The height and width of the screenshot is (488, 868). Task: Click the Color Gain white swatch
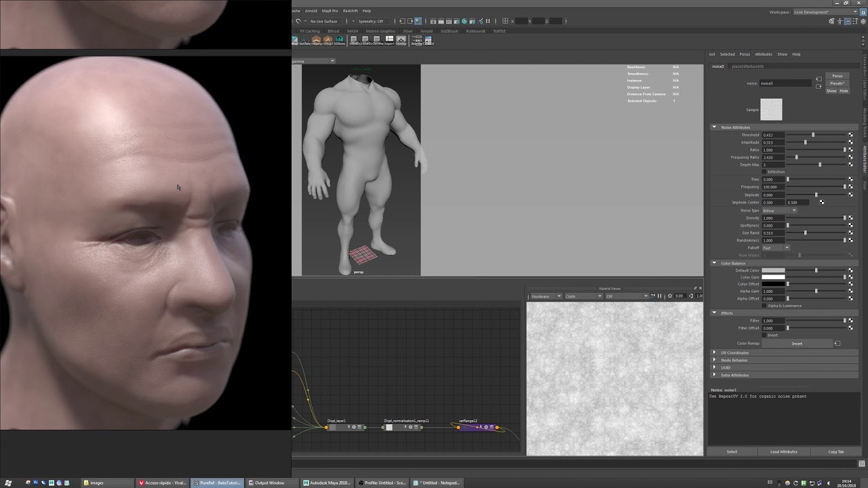click(773, 277)
